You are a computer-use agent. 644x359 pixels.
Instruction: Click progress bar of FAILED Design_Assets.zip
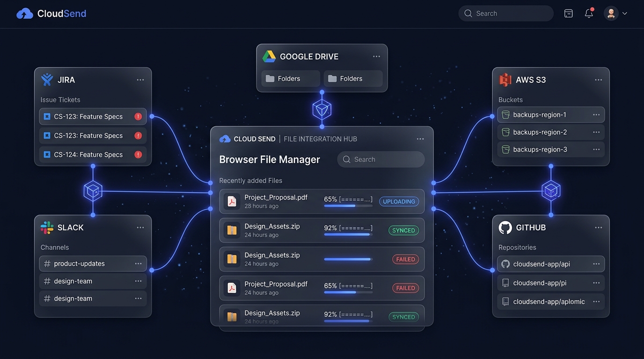pyautogui.click(x=348, y=259)
